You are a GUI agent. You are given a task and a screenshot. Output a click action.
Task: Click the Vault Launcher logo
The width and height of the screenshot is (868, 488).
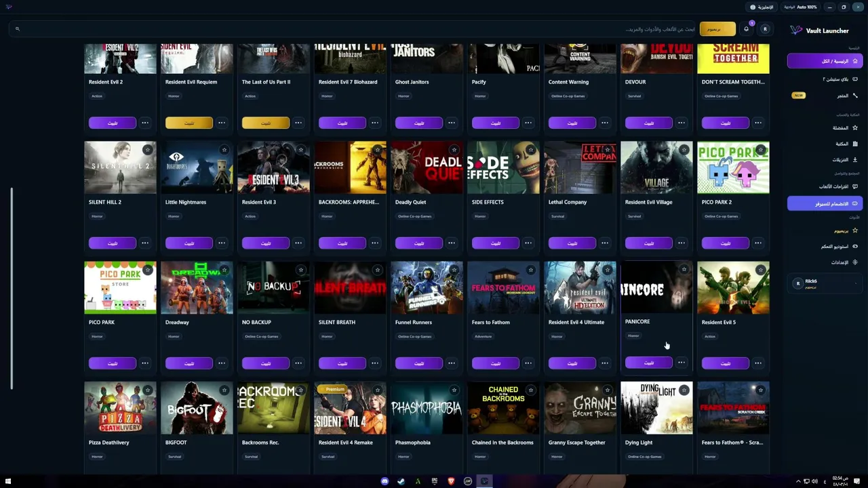click(796, 30)
